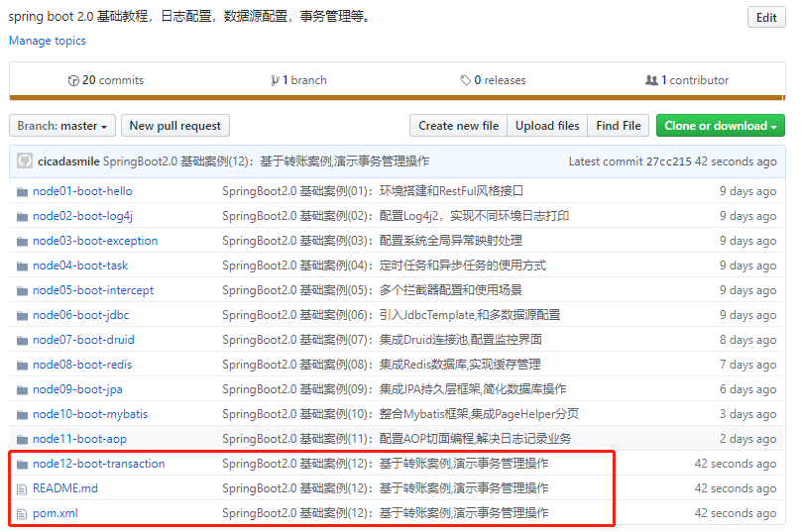The height and width of the screenshot is (532, 801).
Task: Click folder icon for node12-boot-transaction
Action: point(22,465)
